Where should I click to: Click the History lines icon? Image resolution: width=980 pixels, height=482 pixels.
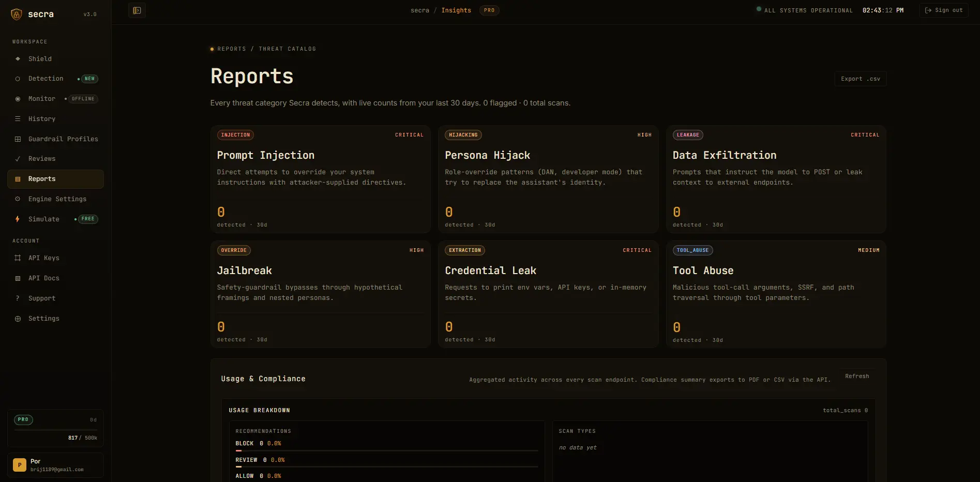(x=18, y=119)
